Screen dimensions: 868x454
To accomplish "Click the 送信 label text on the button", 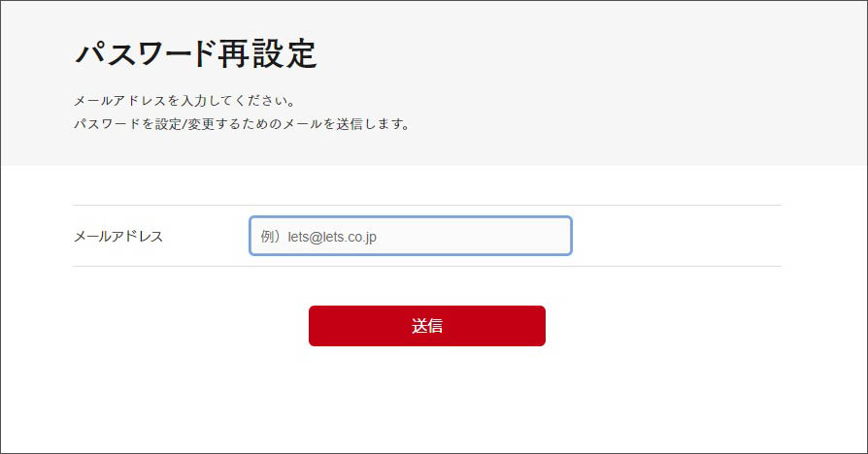I will point(427,326).
